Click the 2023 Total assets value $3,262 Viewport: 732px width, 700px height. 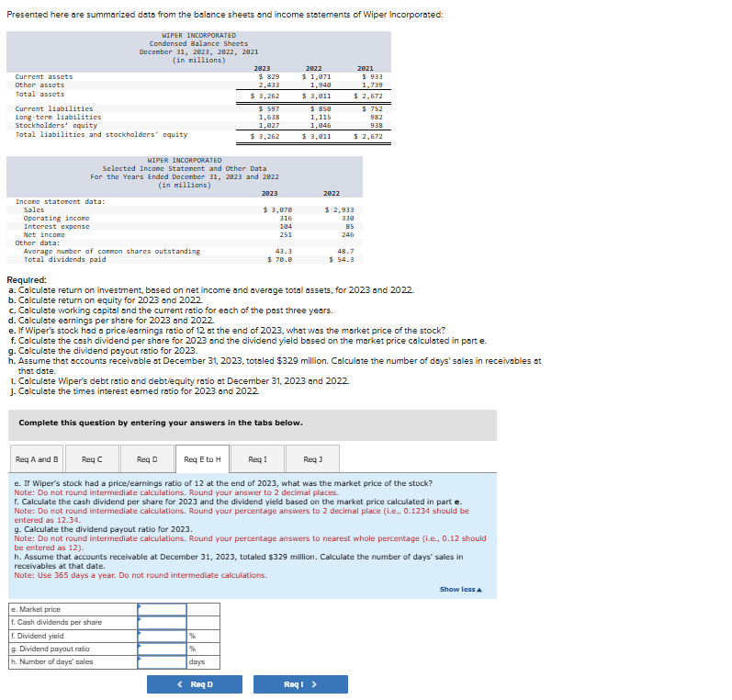click(265, 96)
